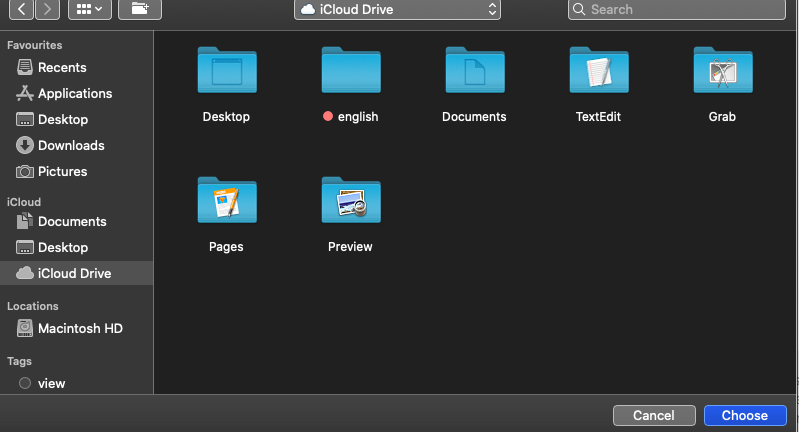Click the Favourites section header

tap(35, 45)
